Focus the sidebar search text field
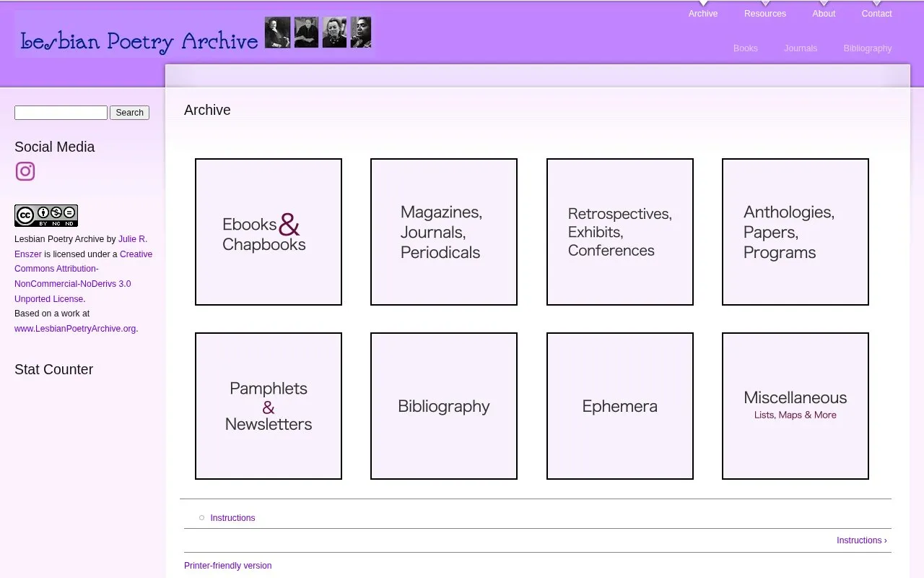Image resolution: width=924 pixels, height=578 pixels. [x=61, y=113]
